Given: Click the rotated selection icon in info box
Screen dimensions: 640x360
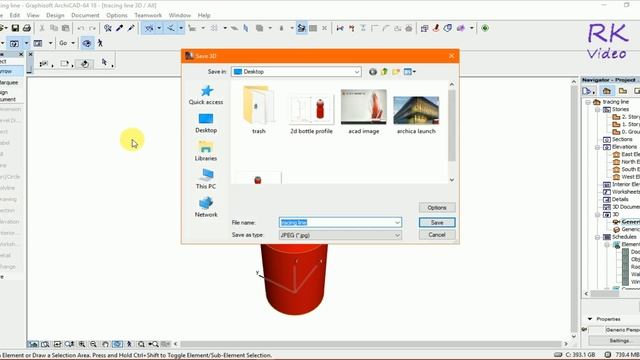Looking at the screenshot, I should point(84,64).
